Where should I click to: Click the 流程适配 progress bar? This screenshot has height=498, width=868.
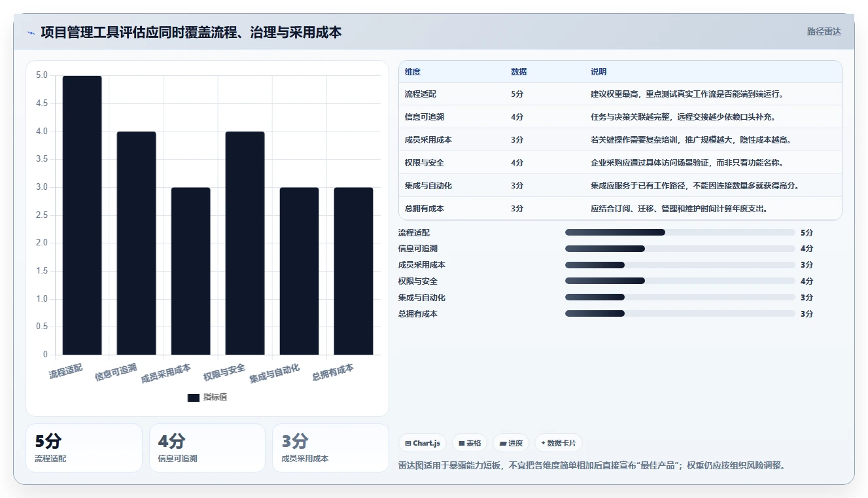[x=680, y=232]
